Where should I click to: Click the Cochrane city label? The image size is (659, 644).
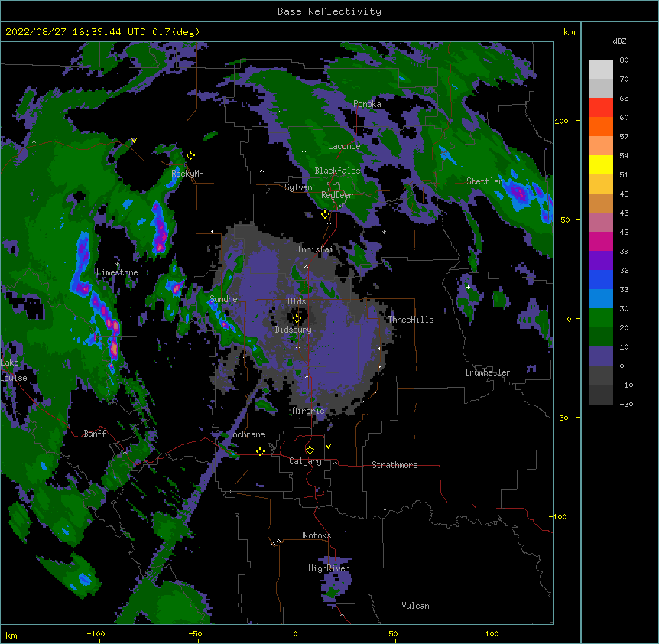(x=246, y=434)
